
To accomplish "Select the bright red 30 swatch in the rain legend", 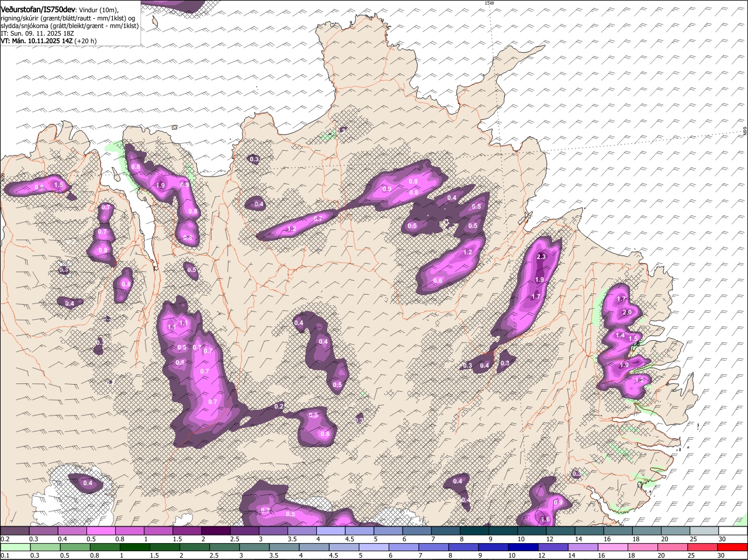I will 733,548.
